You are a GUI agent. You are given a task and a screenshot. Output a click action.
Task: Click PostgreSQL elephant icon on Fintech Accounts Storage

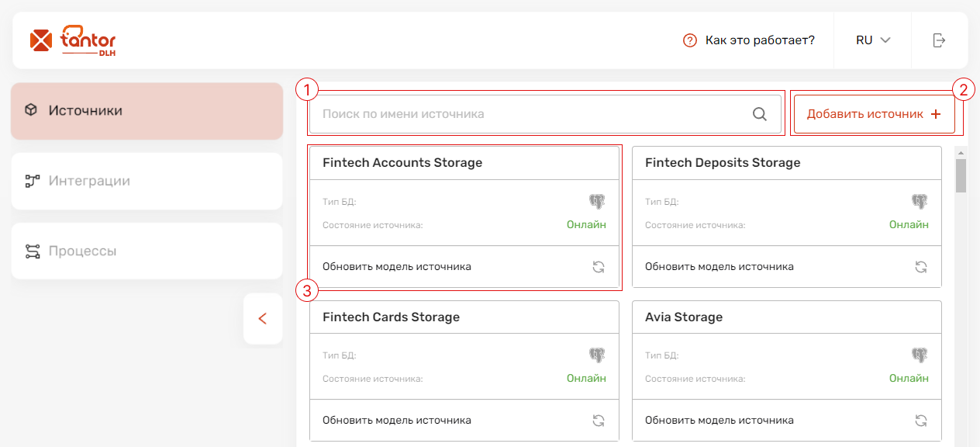(x=597, y=202)
